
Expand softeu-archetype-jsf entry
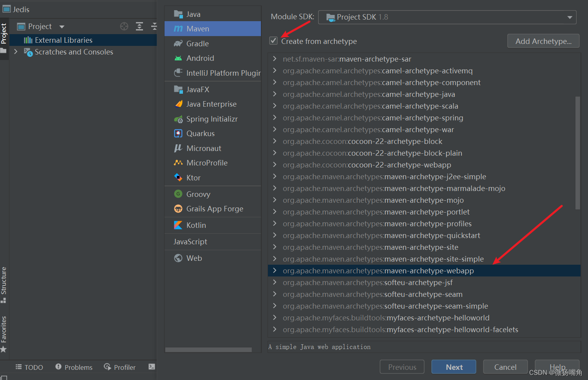click(x=275, y=282)
